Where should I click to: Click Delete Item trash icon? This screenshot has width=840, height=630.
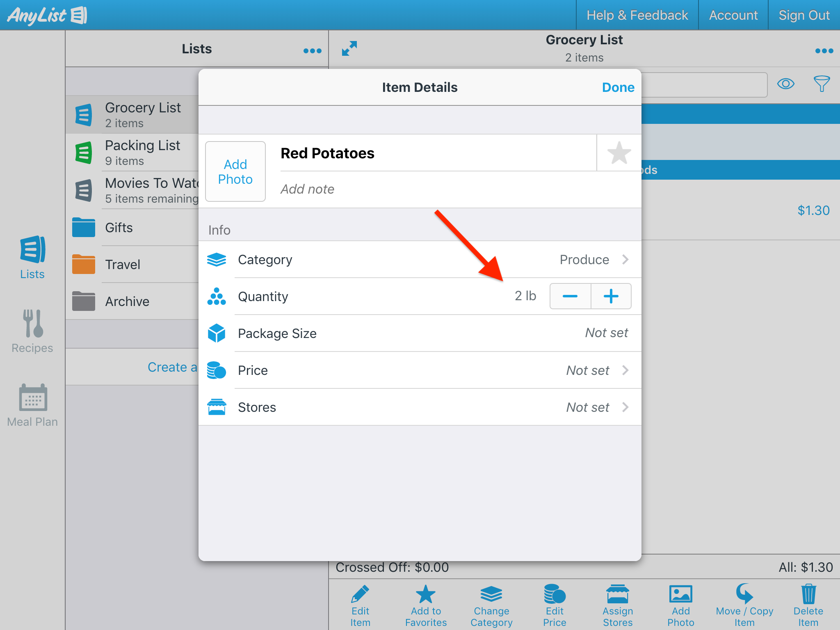[808, 605]
